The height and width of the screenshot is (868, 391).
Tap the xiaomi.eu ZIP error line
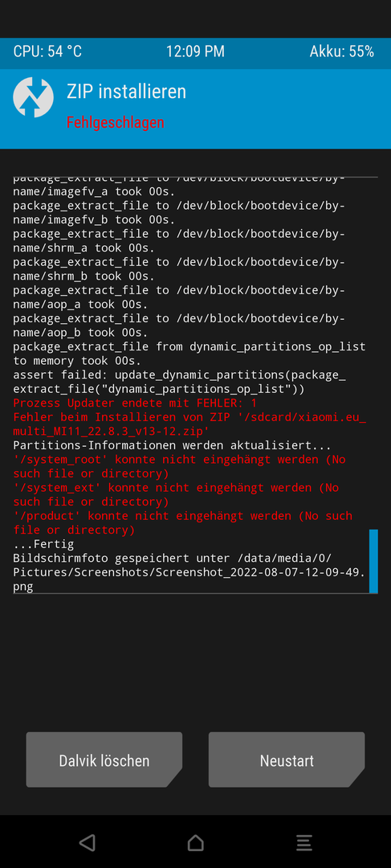(x=189, y=424)
